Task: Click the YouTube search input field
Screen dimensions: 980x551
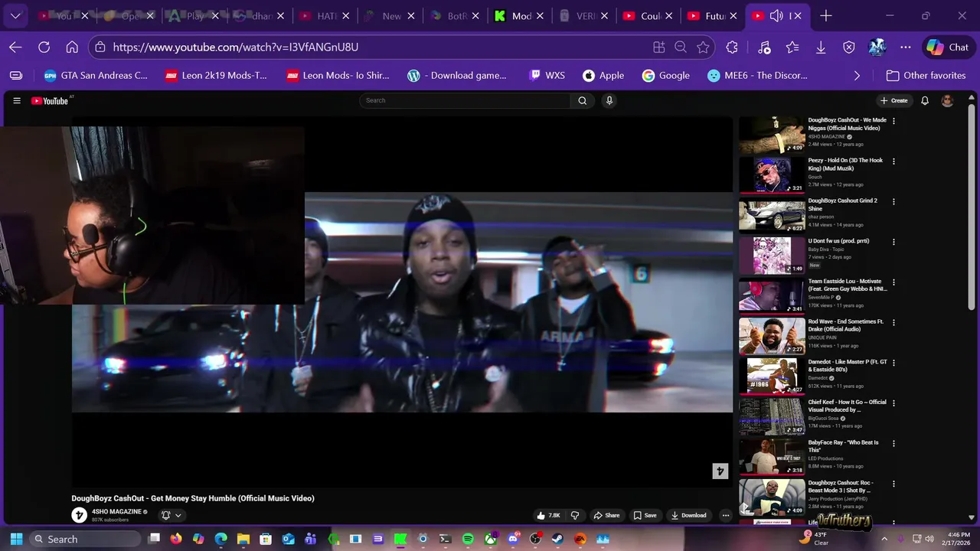Action: coord(465,100)
